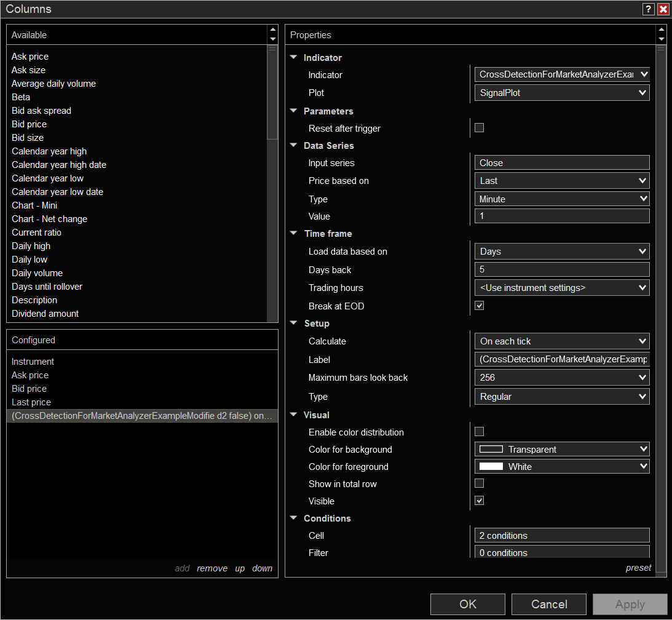Click the preset link
This screenshot has width=672, height=620.
coord(638,568)
